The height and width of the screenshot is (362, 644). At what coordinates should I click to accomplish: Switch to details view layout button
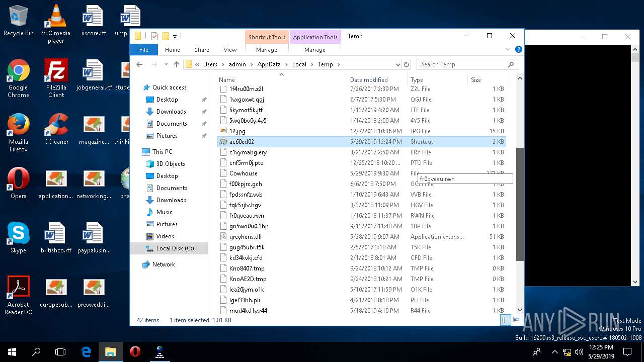point(506,320)
